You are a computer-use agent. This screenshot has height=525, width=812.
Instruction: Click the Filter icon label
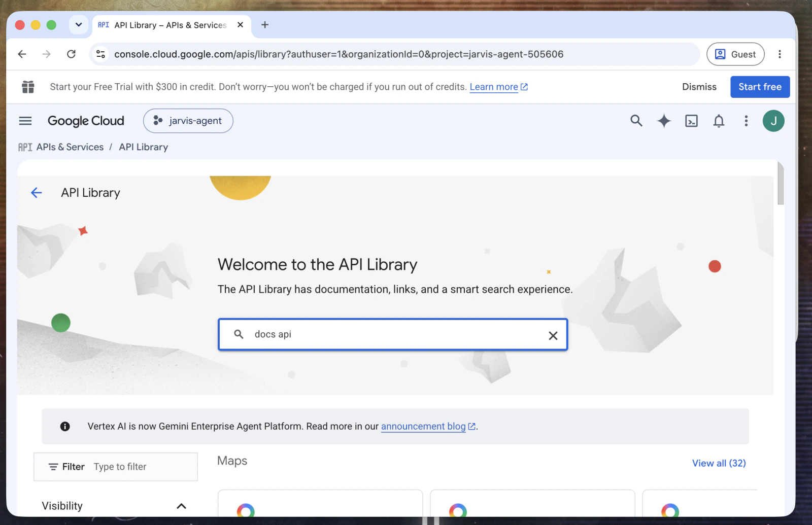click(66, 467)
